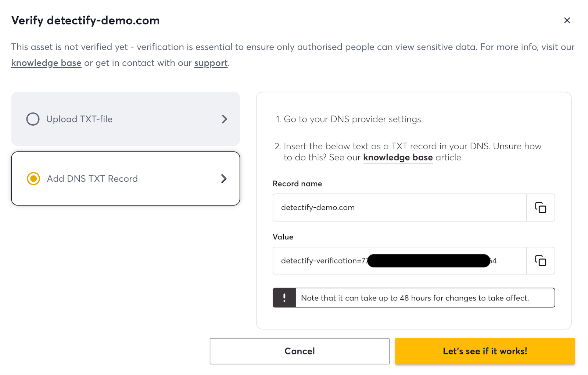Click the "Let's see if it works!" button
Image resolution: width=588 pixels, height=375 pixels.
pos(485,351)
